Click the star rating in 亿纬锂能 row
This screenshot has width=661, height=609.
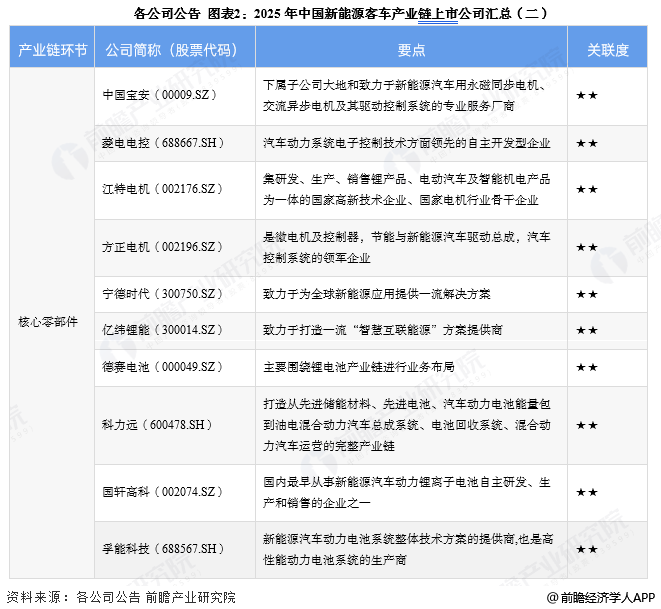click(x=587, y=330)
